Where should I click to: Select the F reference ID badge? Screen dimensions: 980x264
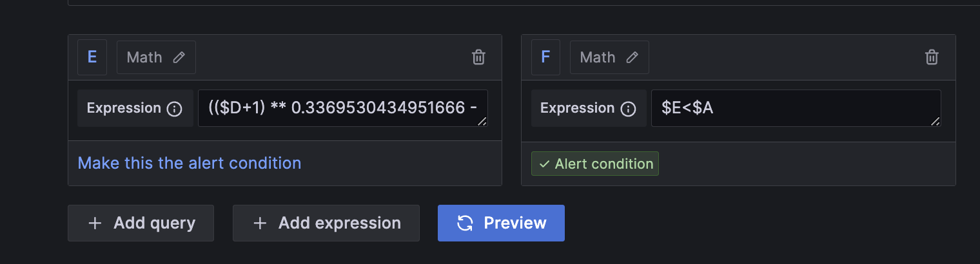pos(545,57)
